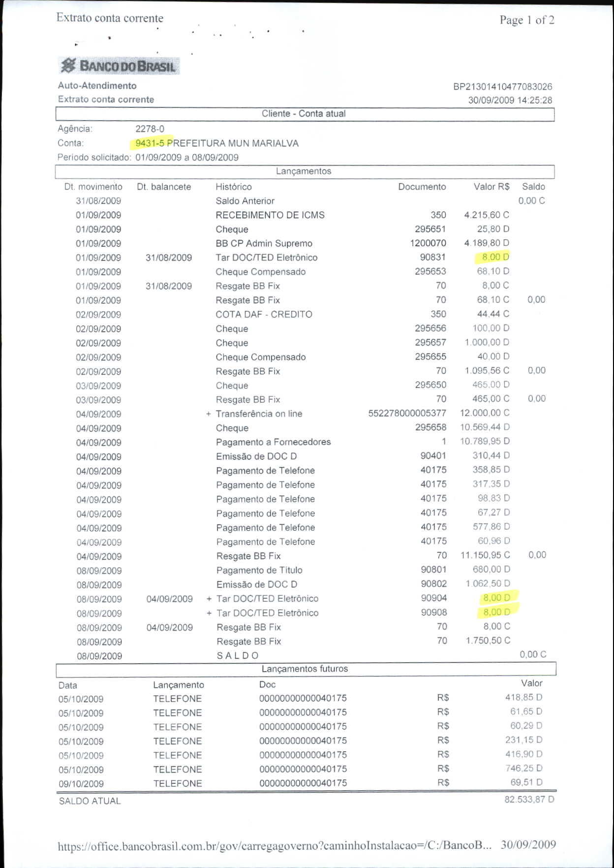The width and height of the screenshot is (614, 868).
Task: Click the amount '4.189,80 D'
Action: click(x=487, y=243)
